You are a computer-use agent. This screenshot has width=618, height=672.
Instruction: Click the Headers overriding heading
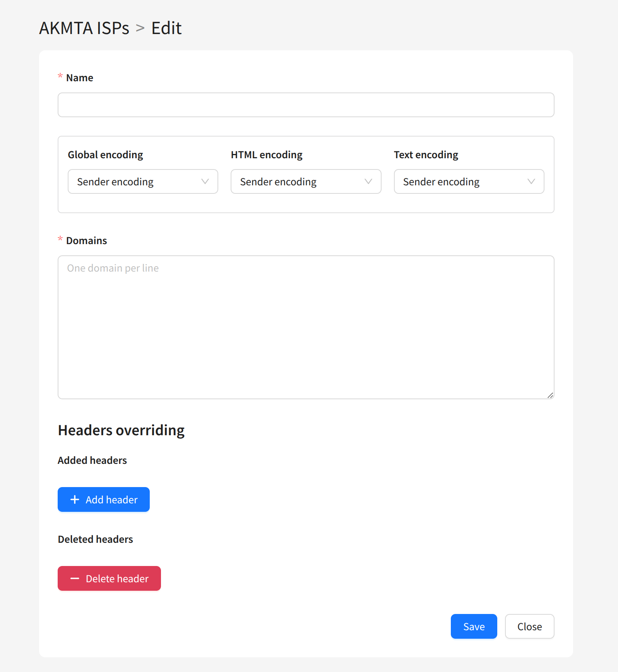tap(121, 430)
